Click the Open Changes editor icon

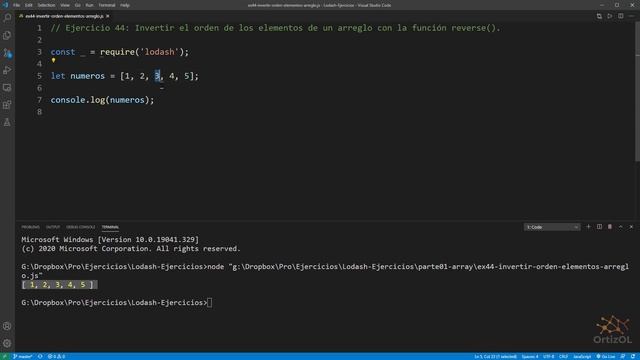[599, 16]
